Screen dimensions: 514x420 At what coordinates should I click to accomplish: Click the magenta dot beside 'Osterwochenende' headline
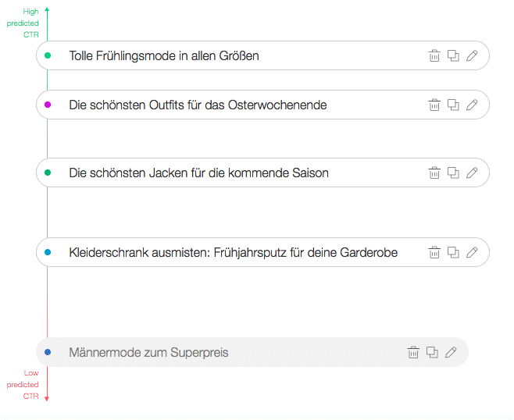[x=48, y=105]
